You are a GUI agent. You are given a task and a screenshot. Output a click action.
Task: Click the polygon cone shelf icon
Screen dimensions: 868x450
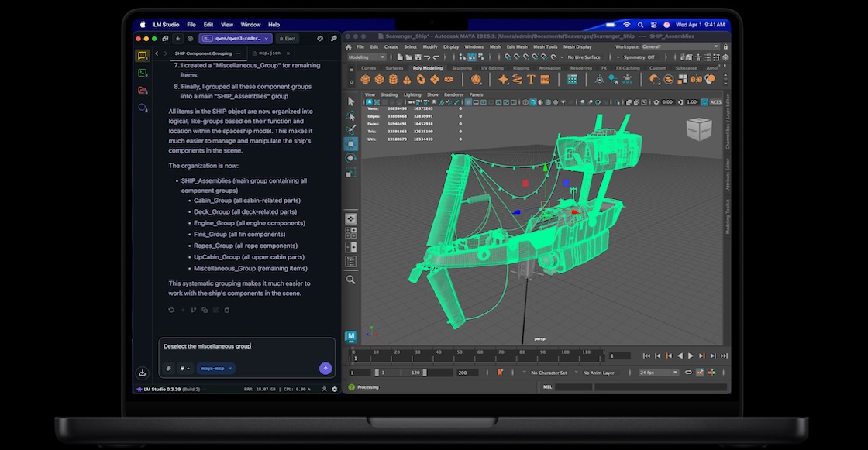click(407, 79)
